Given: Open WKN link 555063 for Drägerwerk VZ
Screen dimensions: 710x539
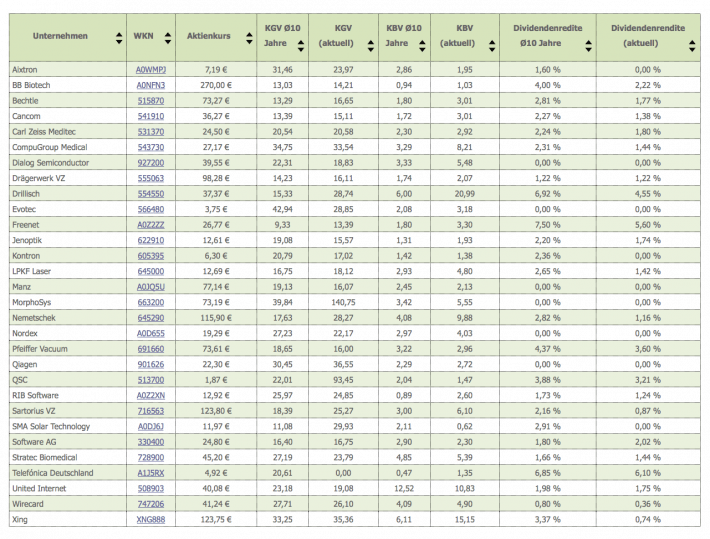Looking at the screenshot, I should pos(151,178).
